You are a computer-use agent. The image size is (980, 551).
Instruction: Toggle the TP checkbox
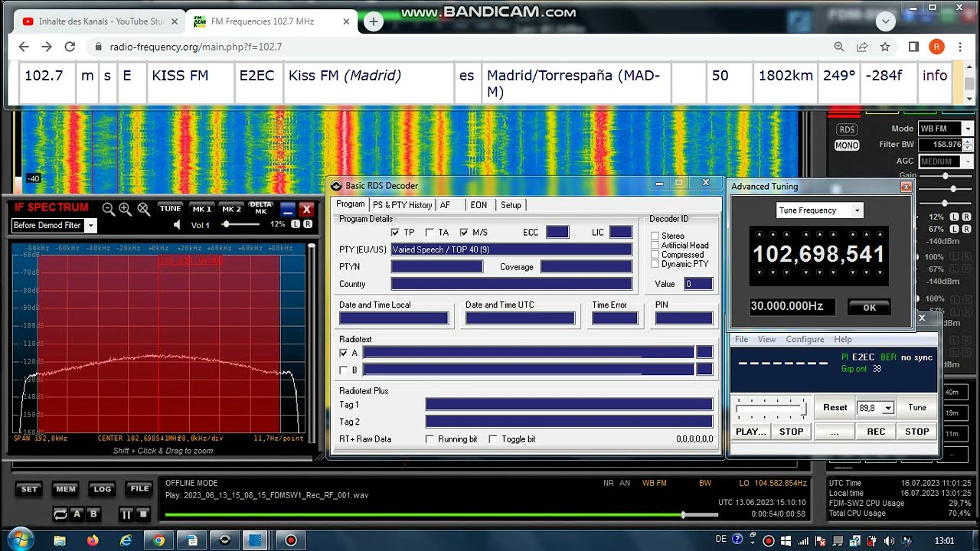pyautogui.click(x=395, y=233)
